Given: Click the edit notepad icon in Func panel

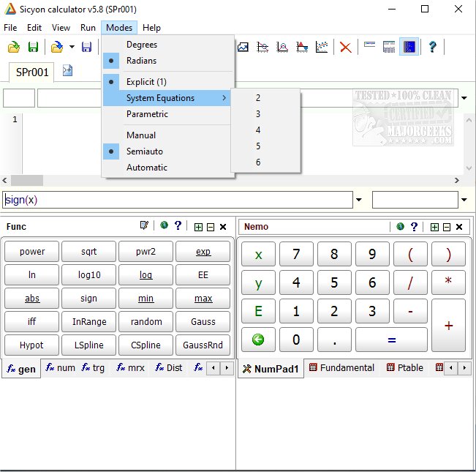Looking at the screenshot, I should click(144, 225).
